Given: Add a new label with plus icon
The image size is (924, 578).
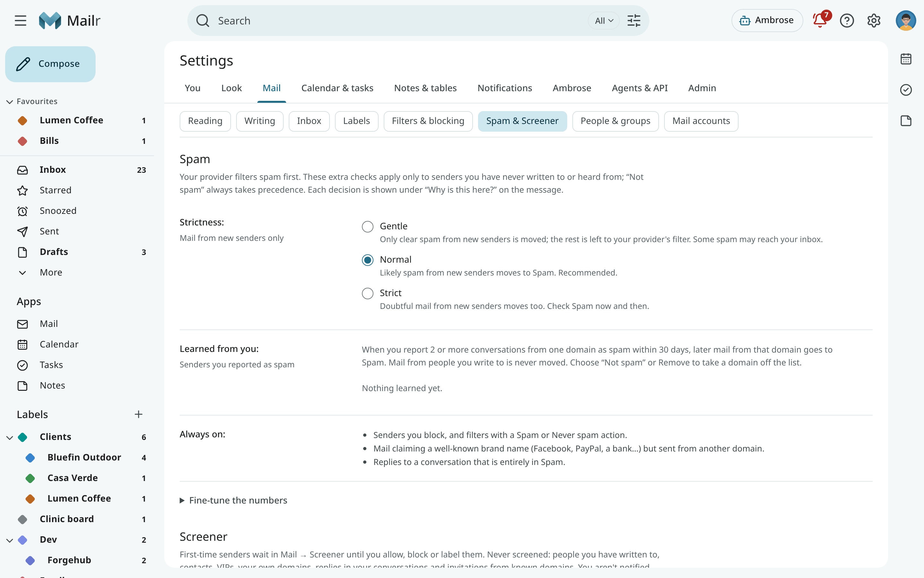Looking at the screenshot, I should [x=139, y=414].
